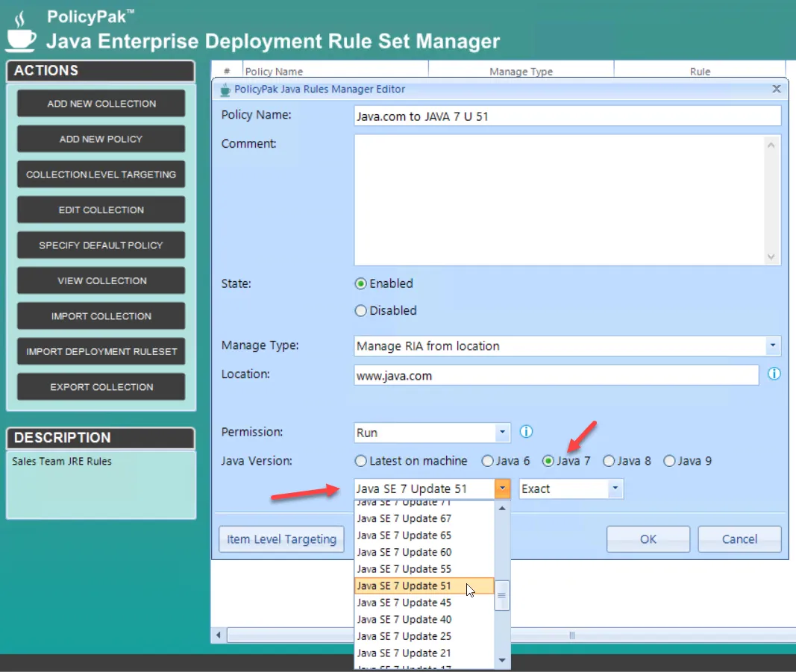Viewport: 796px width, 672px height.
Task: Select the Java 9 radio button
Action: (x=670, y=461)
